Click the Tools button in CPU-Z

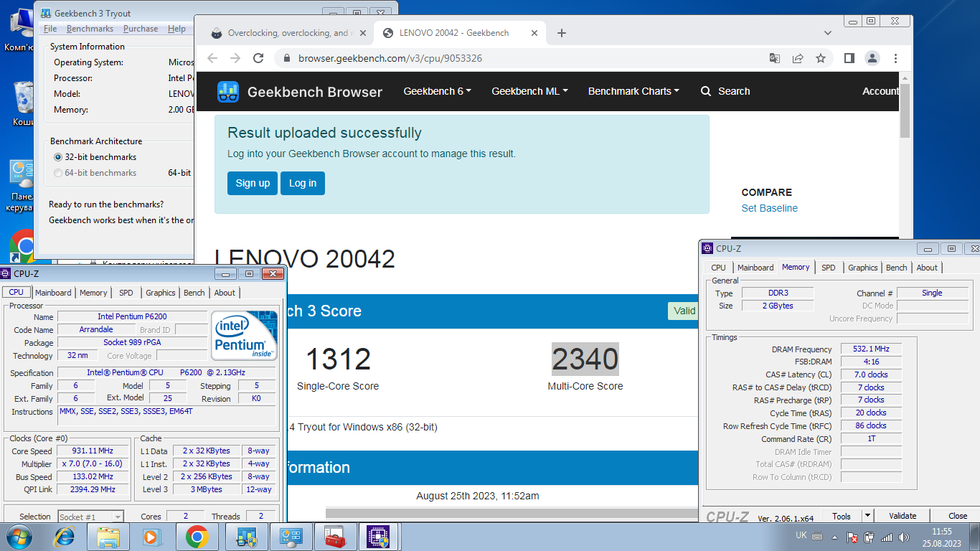[842, 516]
